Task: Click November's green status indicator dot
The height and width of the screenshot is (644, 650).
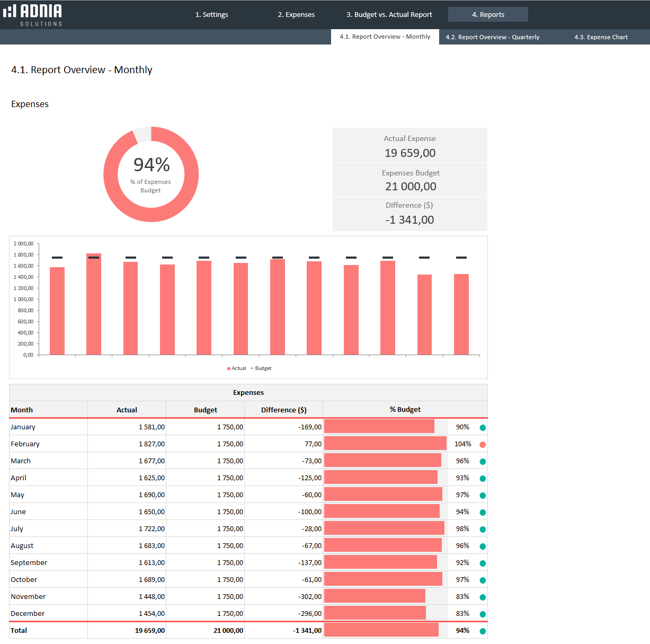Action: [483, 597]
